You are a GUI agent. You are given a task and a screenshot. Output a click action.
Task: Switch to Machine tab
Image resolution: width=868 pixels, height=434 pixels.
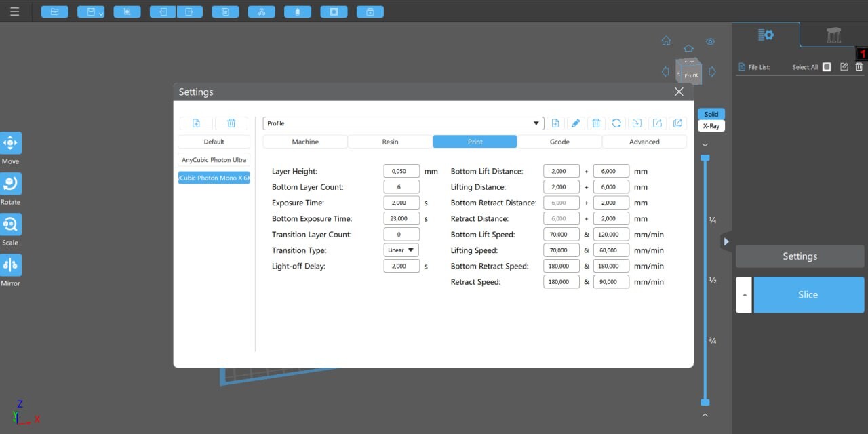[x=305, y=142]
